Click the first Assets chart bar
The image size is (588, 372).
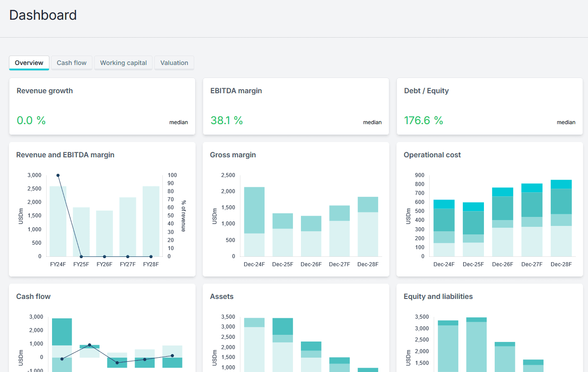(254, 345)
